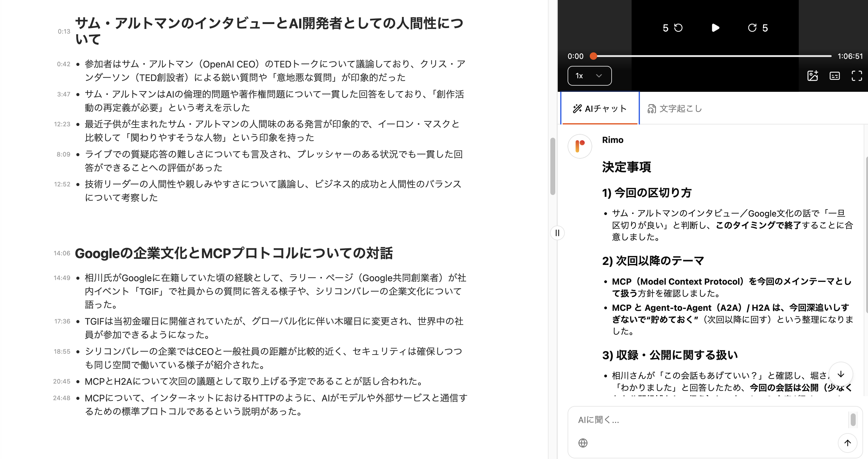Collapse the summary panel with the divider handle

557,233
